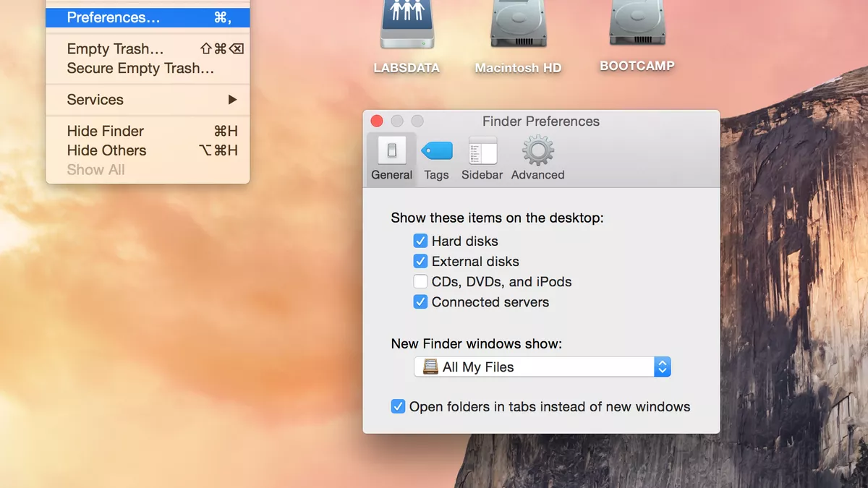Choose Hide Finder from the menu
The width and height of the screenshot is (868, 488).
coord(148,131)
